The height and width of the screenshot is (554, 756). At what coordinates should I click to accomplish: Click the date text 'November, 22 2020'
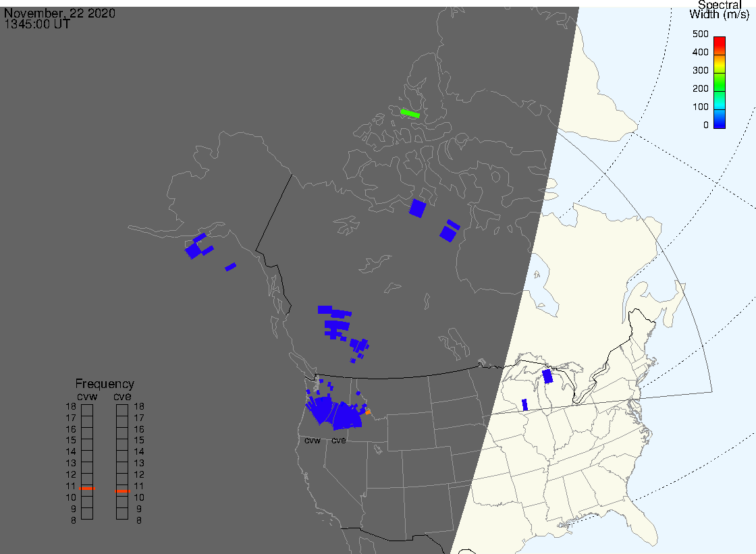click(60, 13)
